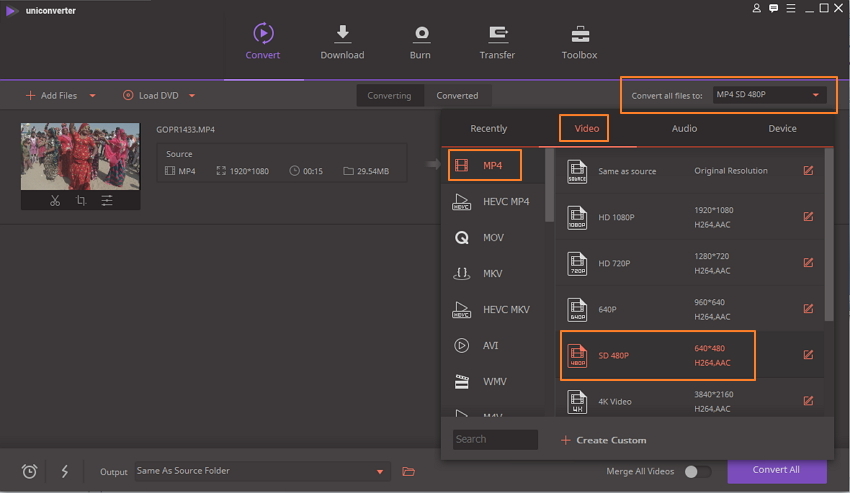
Task: Click Add Files button
Action: click(x=51, y=95)
